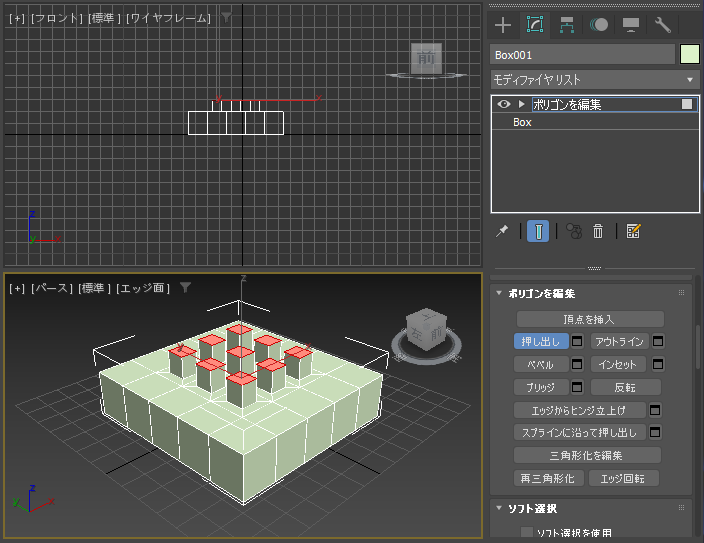Click Make Unique icon
This screenshot has width=704, height=543.
point(574,231)
